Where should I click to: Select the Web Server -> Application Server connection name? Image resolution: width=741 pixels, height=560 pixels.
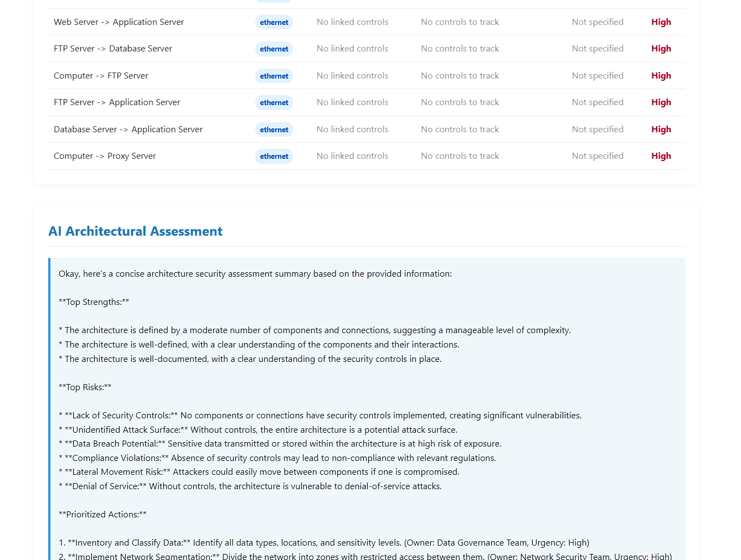tap(119, 22)
